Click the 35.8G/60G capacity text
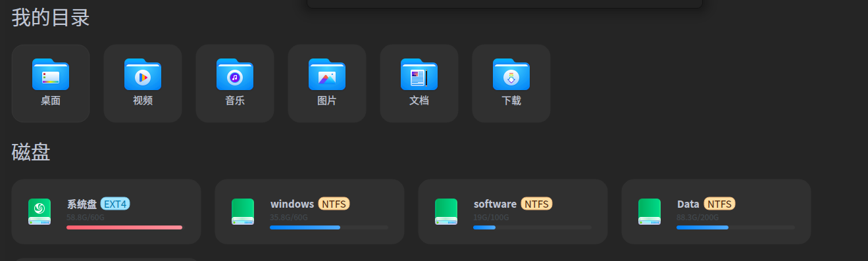868x261 pixels. click(x=289, y=218)
